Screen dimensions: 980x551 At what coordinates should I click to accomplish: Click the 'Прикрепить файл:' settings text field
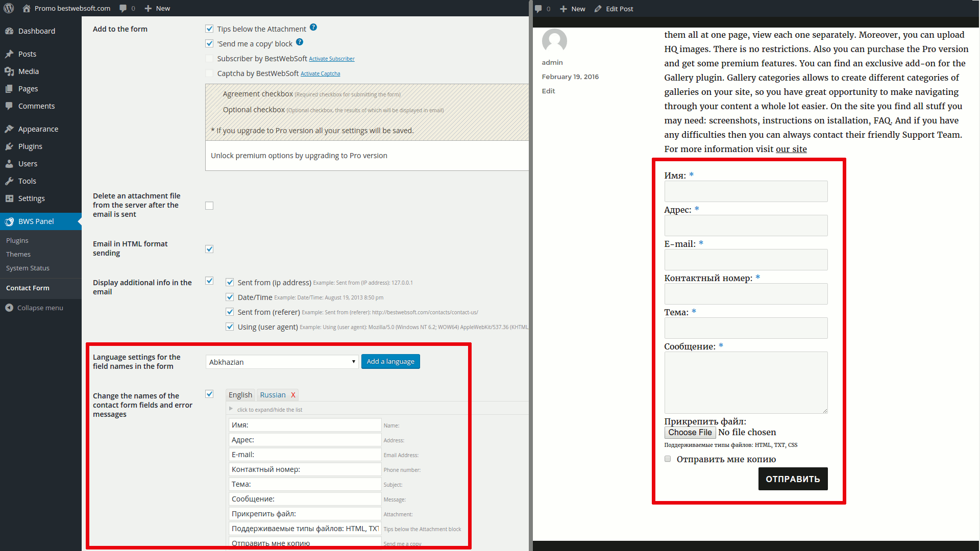(x=305, y=514)
